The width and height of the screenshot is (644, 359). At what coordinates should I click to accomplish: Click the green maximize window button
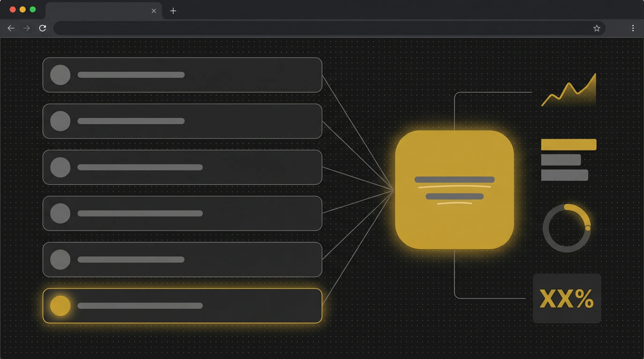tap(33, 10)
